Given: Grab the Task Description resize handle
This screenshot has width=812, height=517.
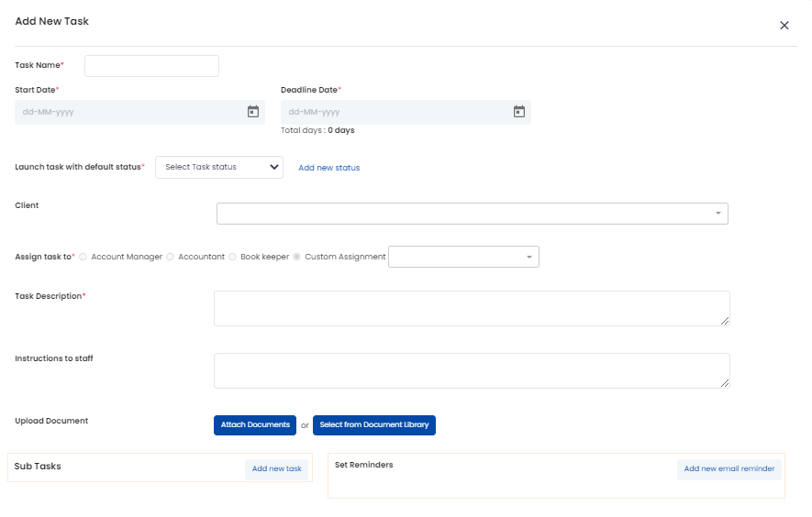Looking at the screenshot, I should [725, 322].
